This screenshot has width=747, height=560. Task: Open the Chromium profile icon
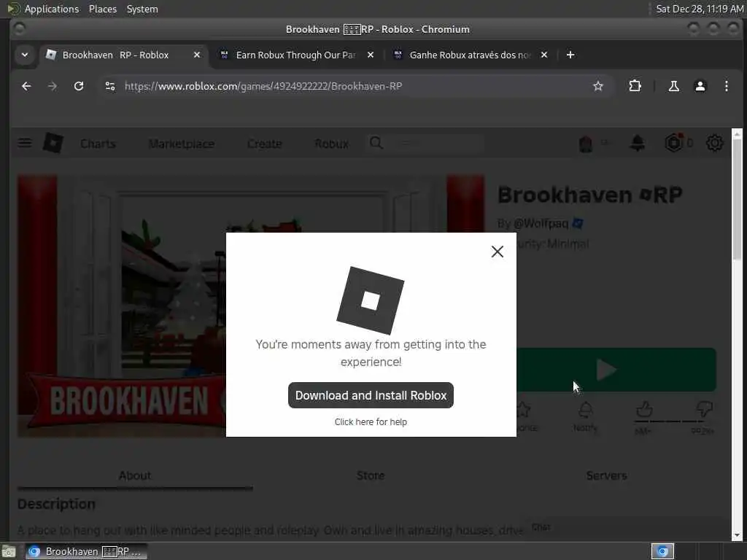tap(700, 86)
